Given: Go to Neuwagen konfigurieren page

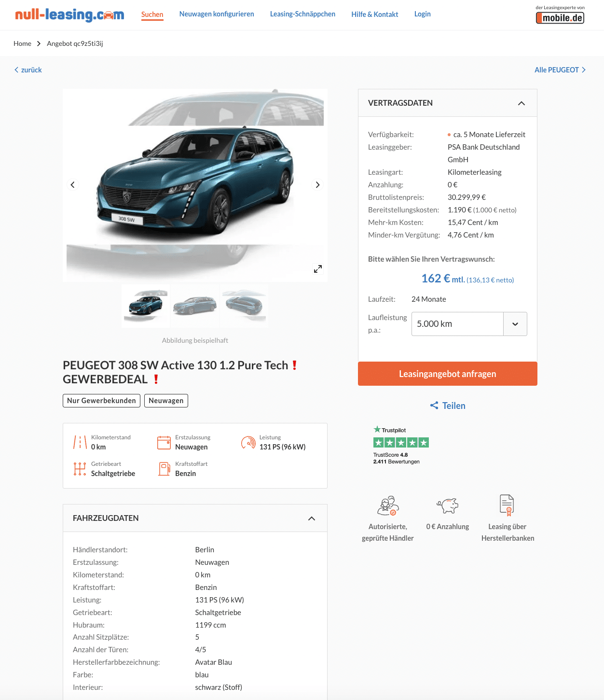Looking at the screenshot, I should [x=217, y=14].
